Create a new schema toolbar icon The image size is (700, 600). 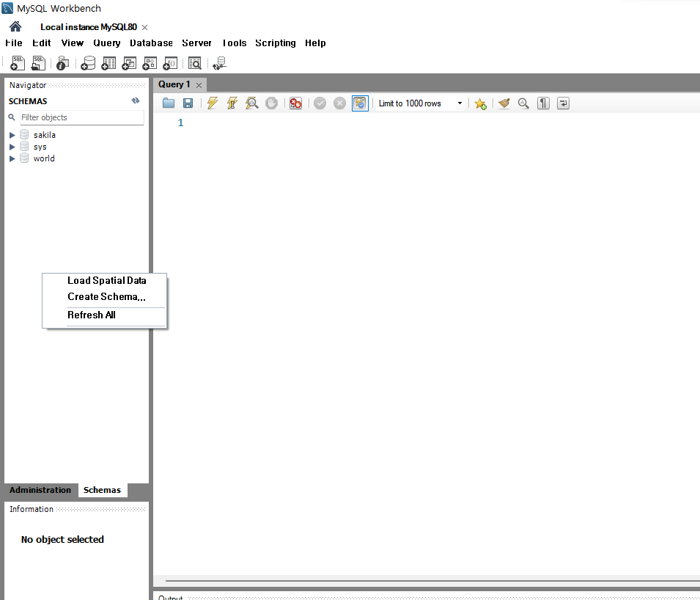(88, 63)
